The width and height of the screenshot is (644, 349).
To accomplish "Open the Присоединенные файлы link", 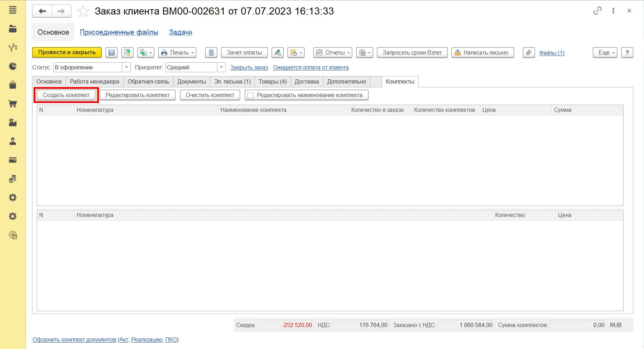I will coord(119,32).
